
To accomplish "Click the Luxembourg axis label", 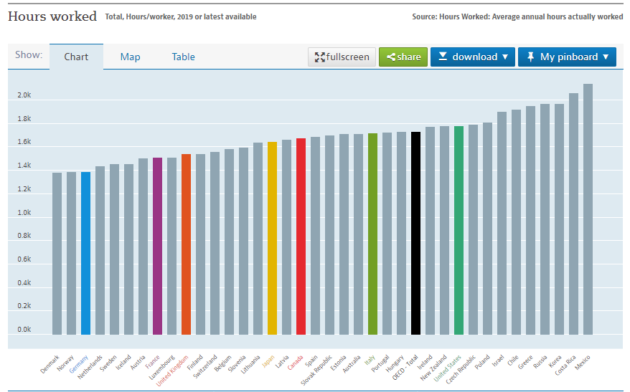I will coord(162,368).
